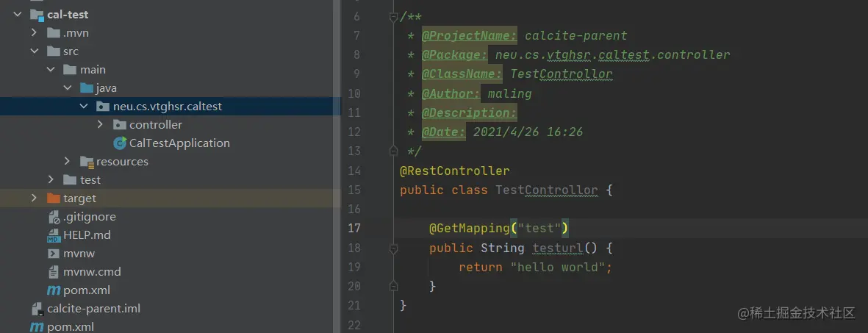
Task: Collapse the java source folder arrow
Action: (x=68, y=87)
